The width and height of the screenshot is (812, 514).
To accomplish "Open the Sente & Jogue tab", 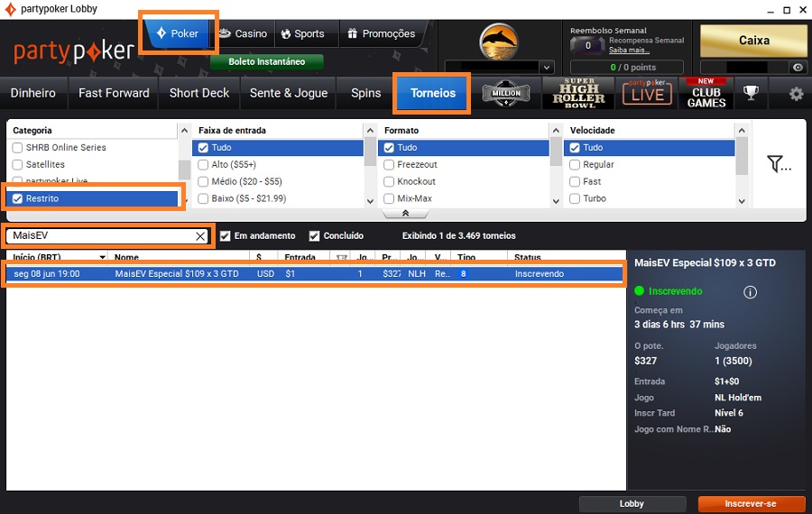I will [x=289, y=93].
